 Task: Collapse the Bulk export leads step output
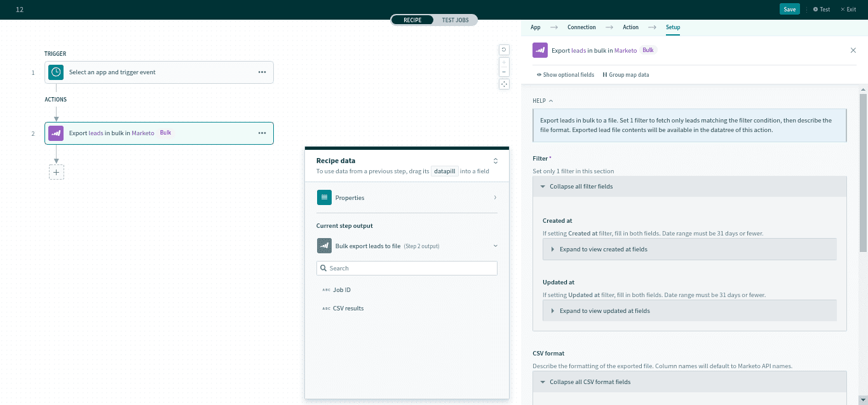pyautogui.click(x=495, y=246)
